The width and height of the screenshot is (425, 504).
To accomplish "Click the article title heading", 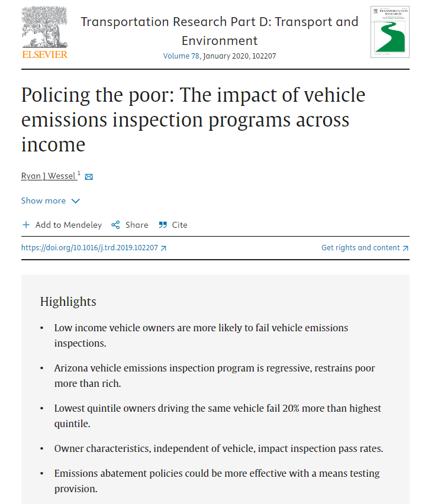I will click(193, 119).
